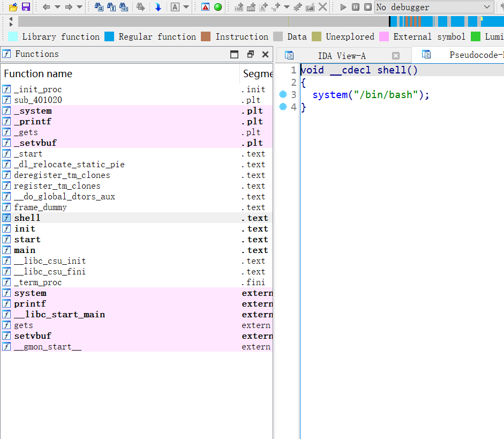Open a file with the folder icon

pos(13,7)
